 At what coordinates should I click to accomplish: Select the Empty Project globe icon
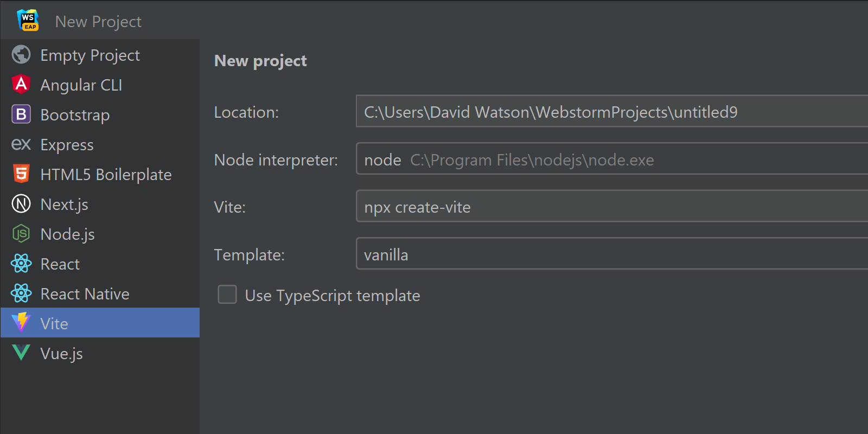[x=20, y=55]
